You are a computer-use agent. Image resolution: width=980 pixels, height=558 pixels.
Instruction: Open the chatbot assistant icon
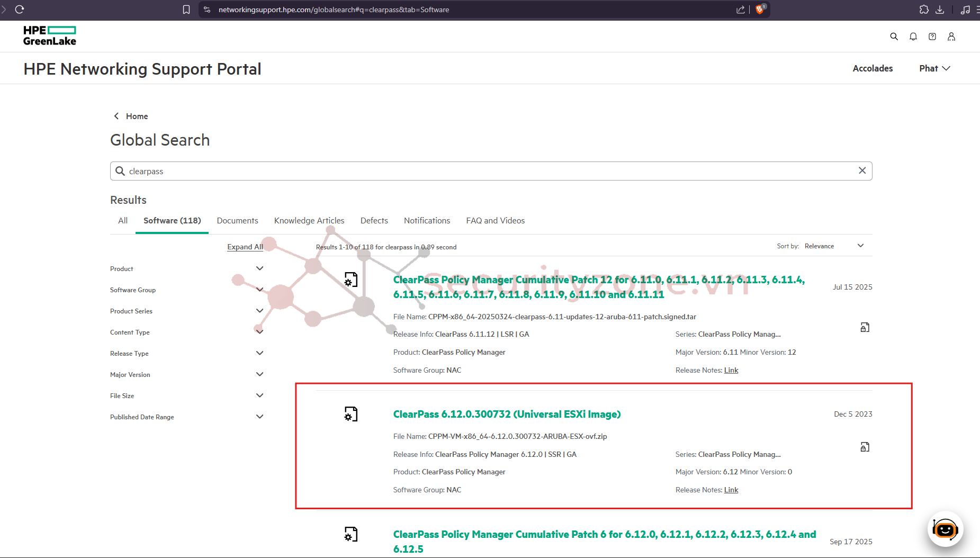945,529
